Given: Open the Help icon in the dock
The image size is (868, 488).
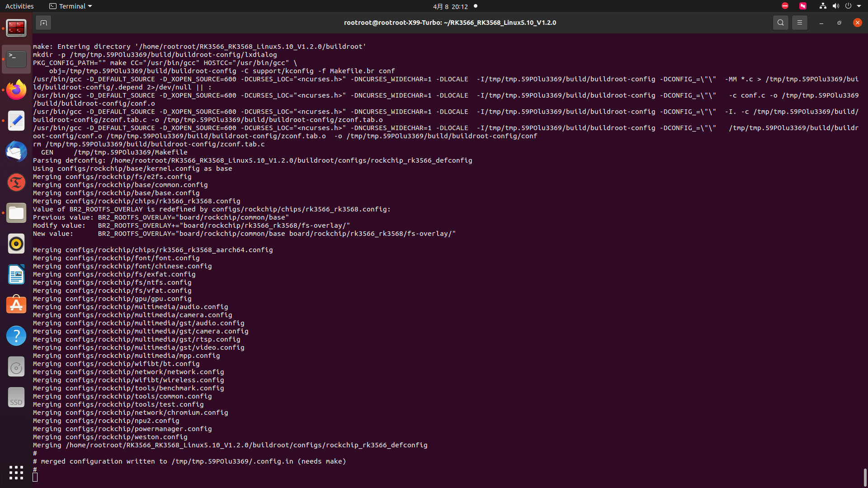Looking at the screenshot, I should coord(16,336).
